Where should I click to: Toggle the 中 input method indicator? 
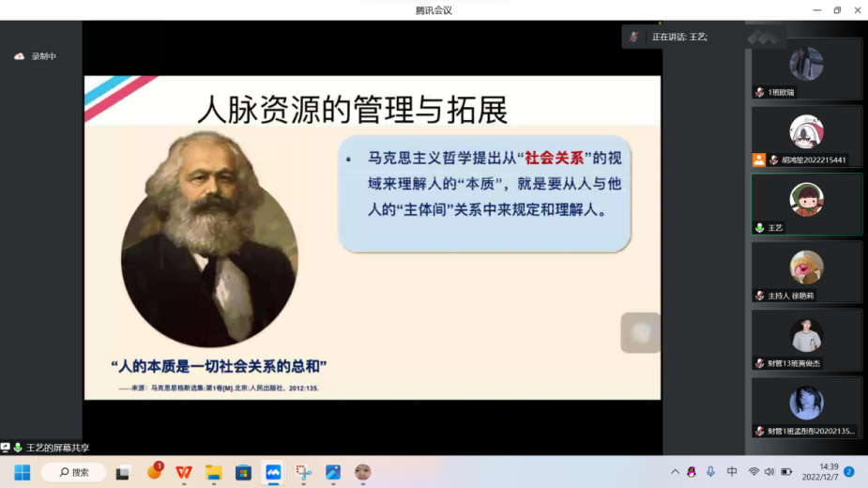pyautogui.click(x=732, y=472)
